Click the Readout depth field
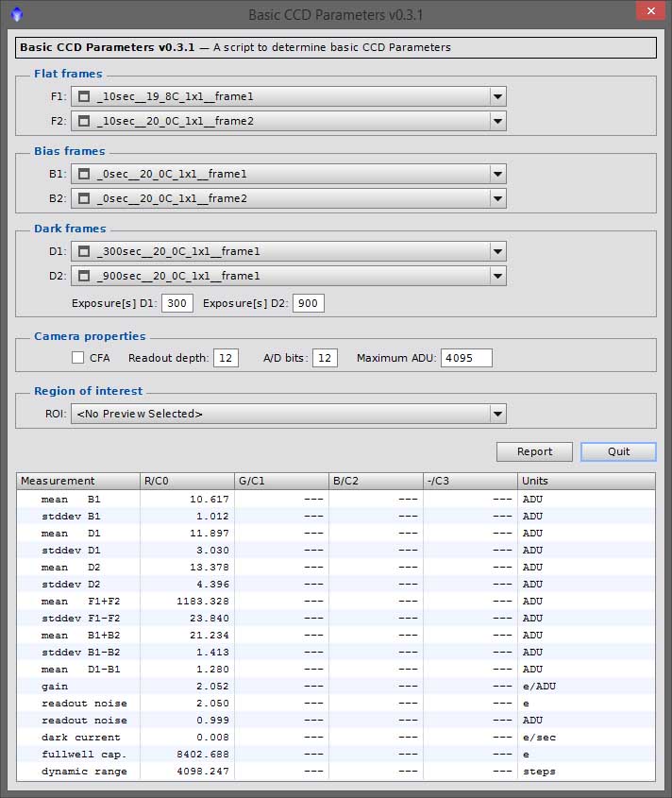 [225, 358]
